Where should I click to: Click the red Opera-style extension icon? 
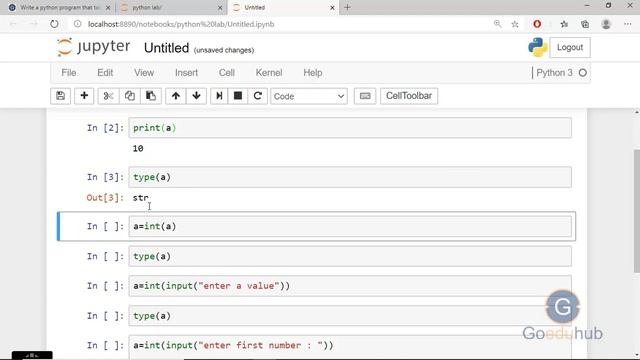(537, 24)
